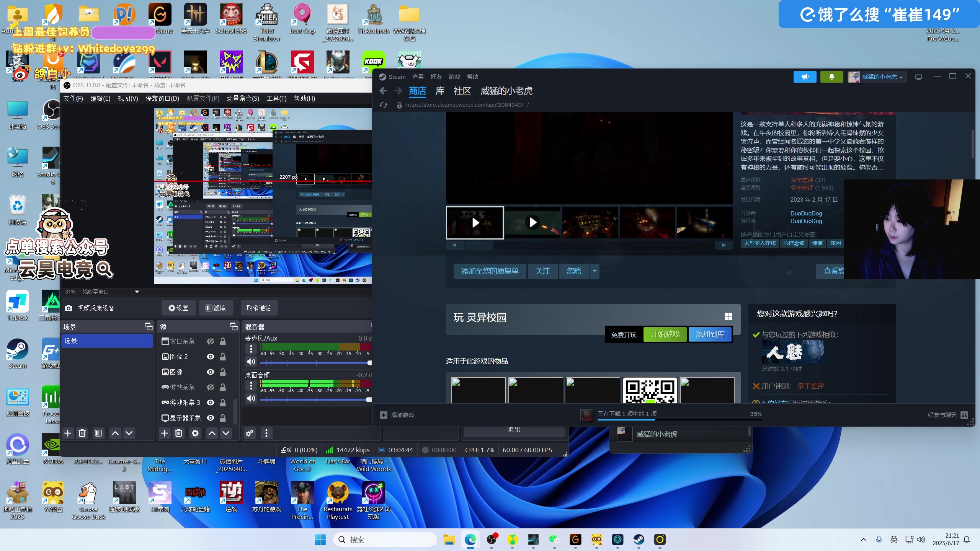Open 滤镜 button in OBS source toolbar

[x=216, y=308]
